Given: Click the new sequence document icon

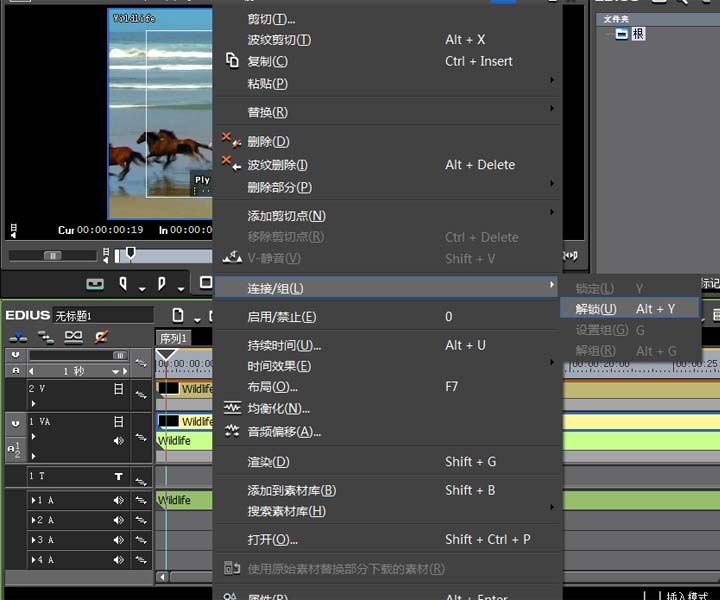Looking at the screenshot, I should click(178, 315).
